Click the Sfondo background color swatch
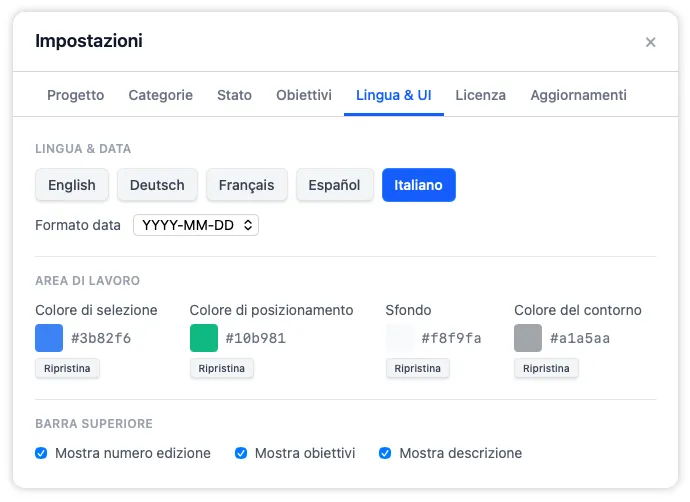This screenshot has height=502, width=690. (x=400, y=338)
